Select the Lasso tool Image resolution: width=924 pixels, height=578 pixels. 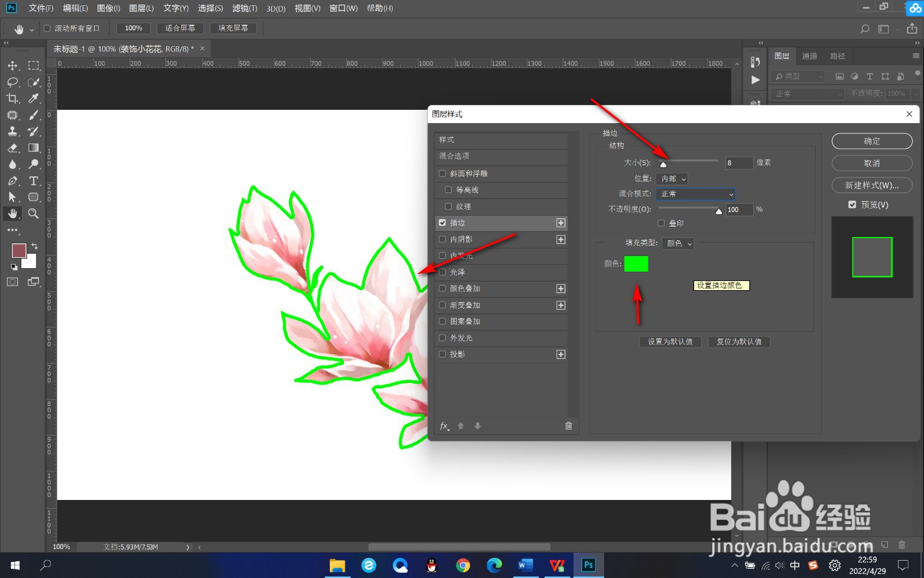[x=13, y=82]
